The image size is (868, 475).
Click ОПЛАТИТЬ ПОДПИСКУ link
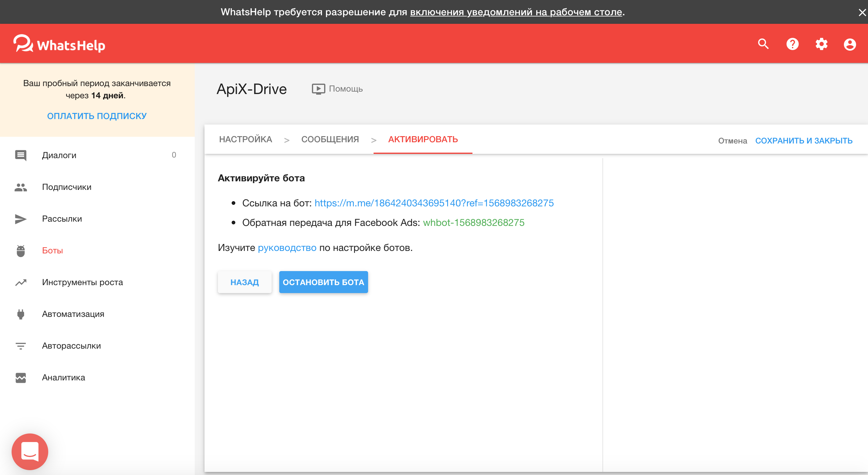click(x=97, y=116)
